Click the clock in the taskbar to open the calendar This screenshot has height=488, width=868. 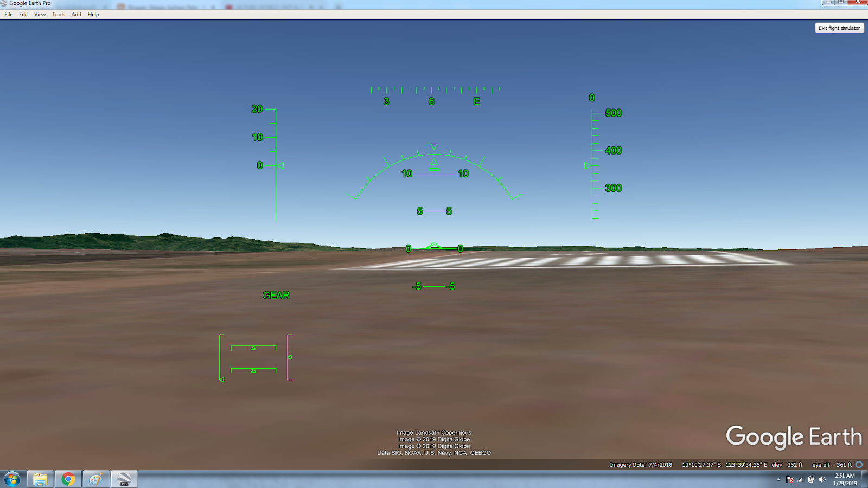(844, 479)
